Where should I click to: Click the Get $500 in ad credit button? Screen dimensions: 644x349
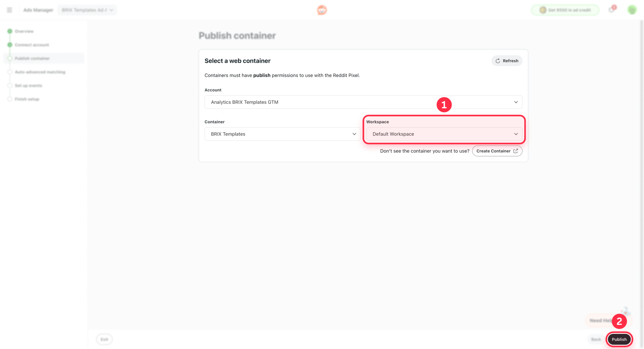click(565, 10)
